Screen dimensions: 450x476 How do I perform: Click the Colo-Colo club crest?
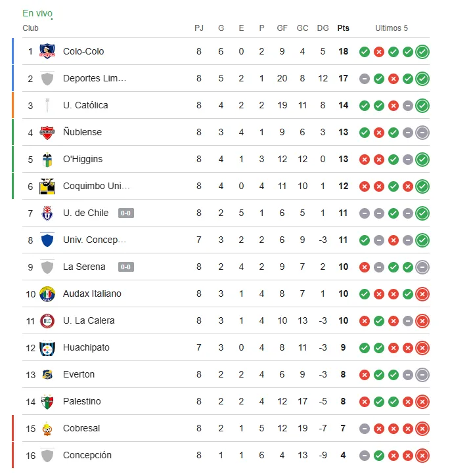coord(47,52)
